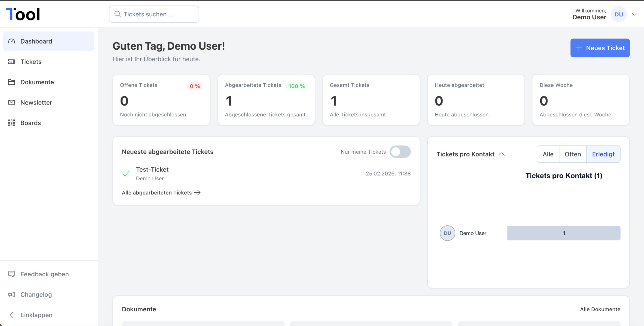Click the date 25.02.2026, 11:38

pyautogui.click(x=388, y=174)
